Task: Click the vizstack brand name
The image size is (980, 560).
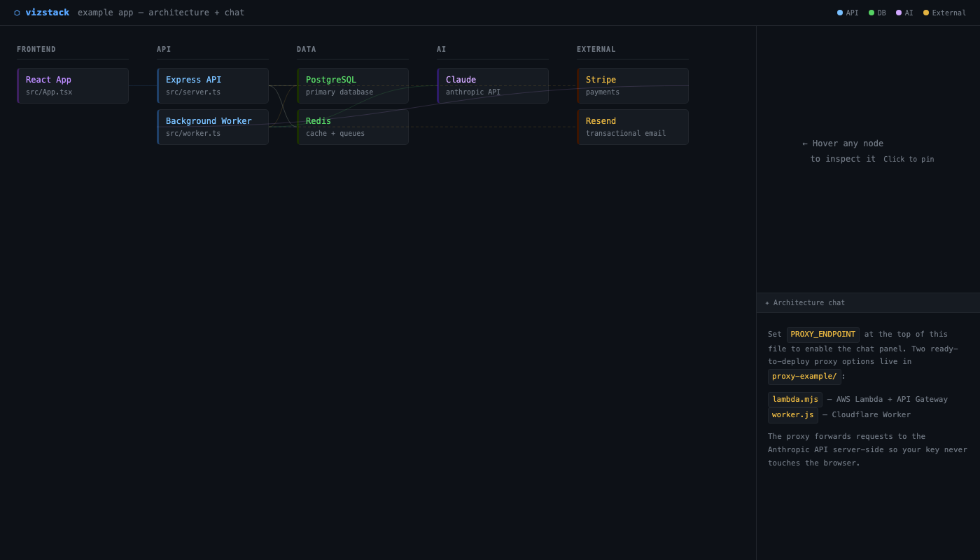Action: click(48, 13)
